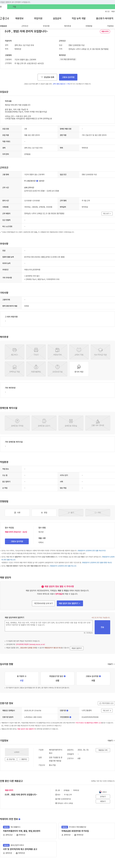Screen dimensions: 115x868
Task: Switch to the 전형방법 tab
Action: point(89,26)
